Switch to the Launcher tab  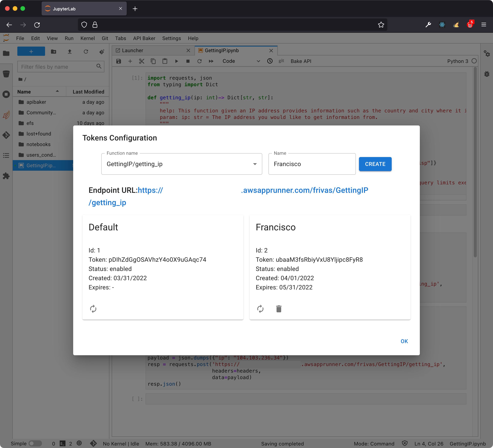132,50
